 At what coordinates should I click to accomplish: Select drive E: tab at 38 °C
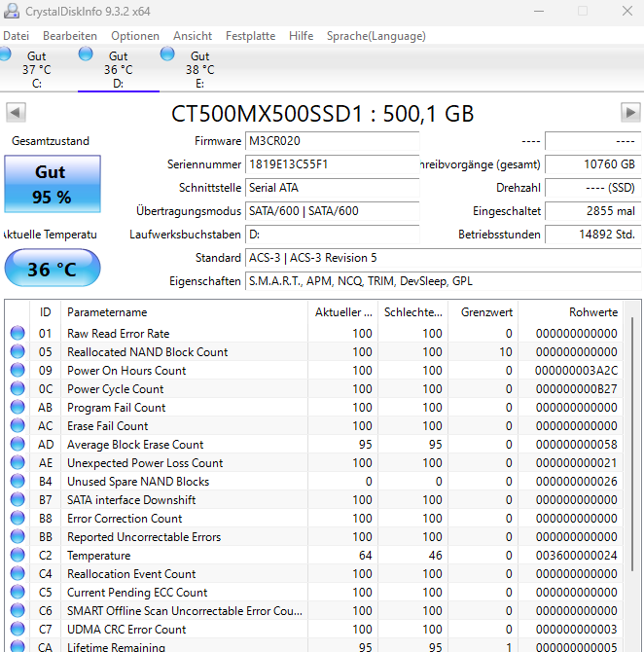pyautogui.click(x=200, y=69)
